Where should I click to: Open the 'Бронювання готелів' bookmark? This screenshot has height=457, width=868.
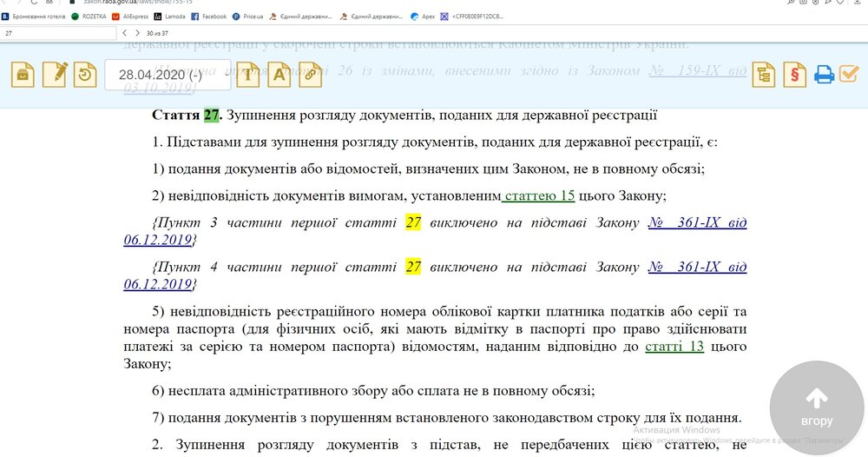pyautogui.click(x=34, y=17)
